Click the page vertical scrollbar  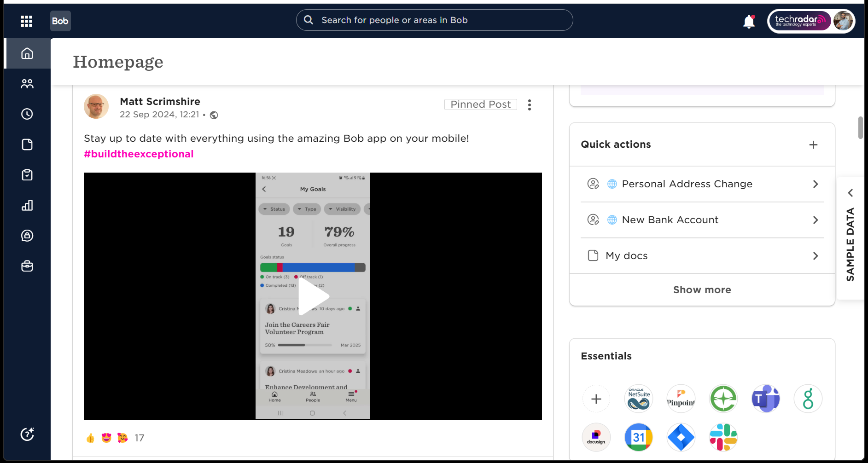860,127
